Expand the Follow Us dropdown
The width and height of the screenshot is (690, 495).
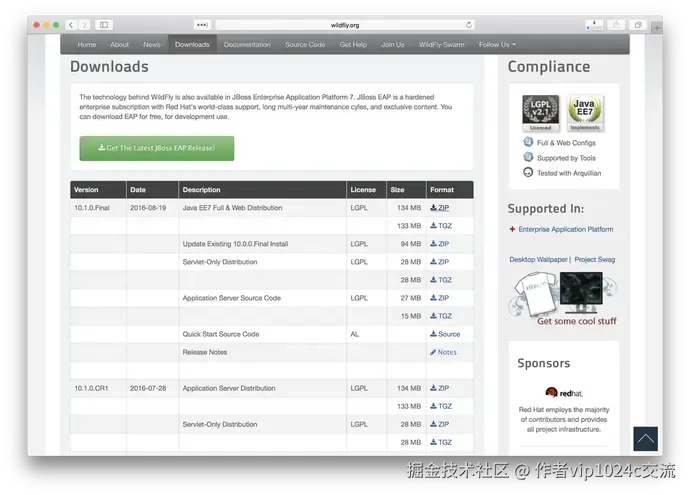coord(497,44)
